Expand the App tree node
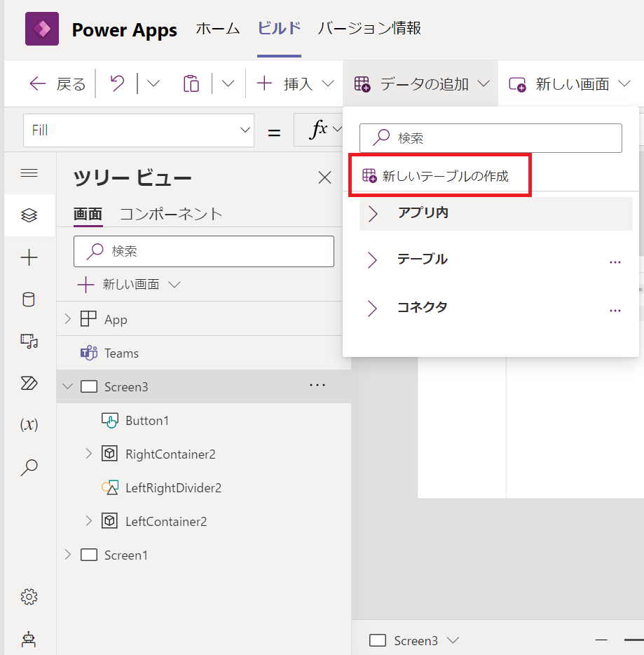The width and height of the screenshot is (644, 655). [x=67, y=319]
